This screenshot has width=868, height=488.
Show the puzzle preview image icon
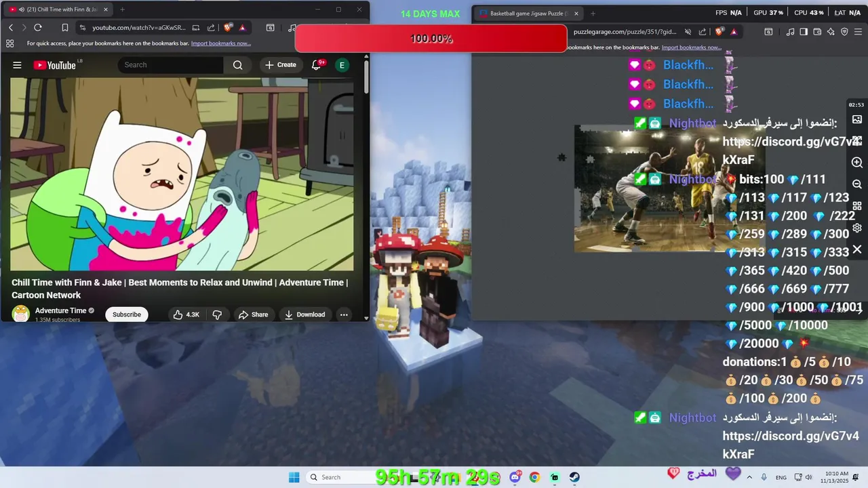click(x=857, y=119)
